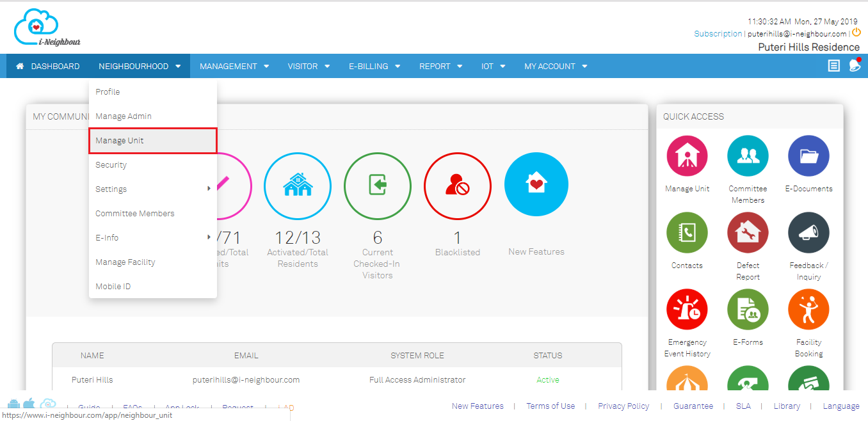The image size is (868, 421).
Task: Click the New Features heart-house icon
Action: 536,185
